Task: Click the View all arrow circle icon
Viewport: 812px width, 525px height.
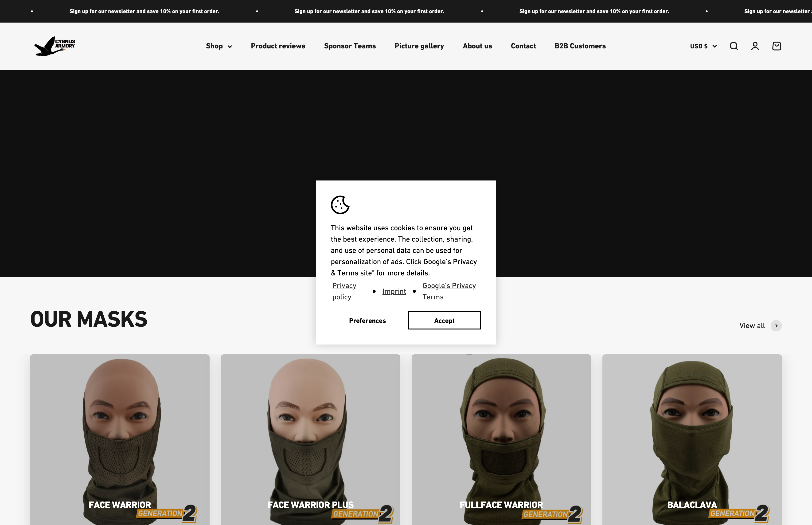Action: 776,325
